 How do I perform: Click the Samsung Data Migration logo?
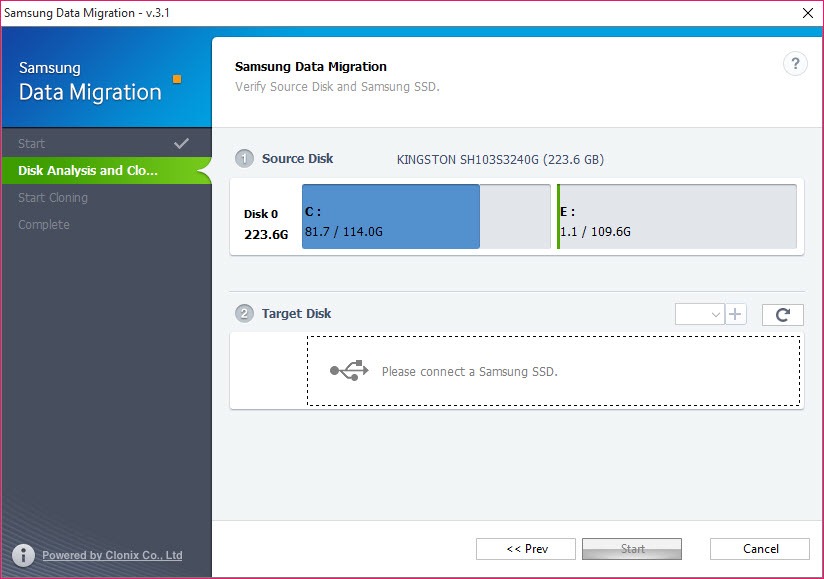tap(100, 81)
